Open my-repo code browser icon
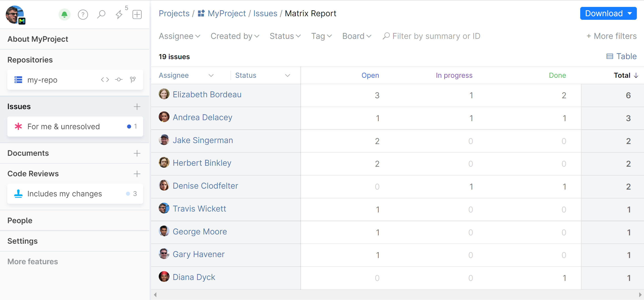The width and height of the screenshot is (644, 300). 105,80
